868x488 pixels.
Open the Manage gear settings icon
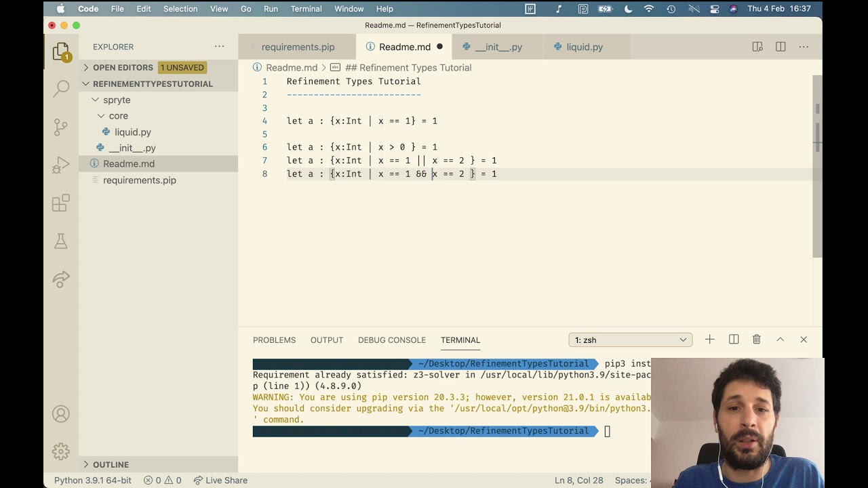point(61,451)
